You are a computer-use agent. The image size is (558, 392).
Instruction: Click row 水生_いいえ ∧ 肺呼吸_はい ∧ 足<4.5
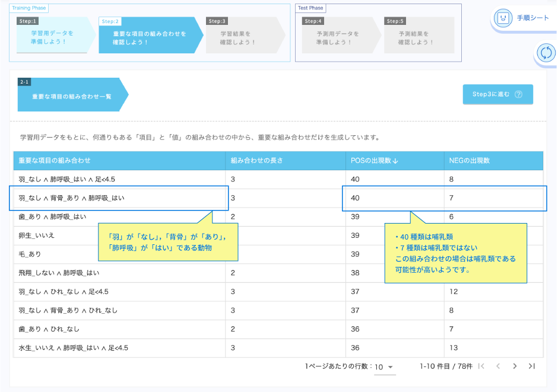278,348
